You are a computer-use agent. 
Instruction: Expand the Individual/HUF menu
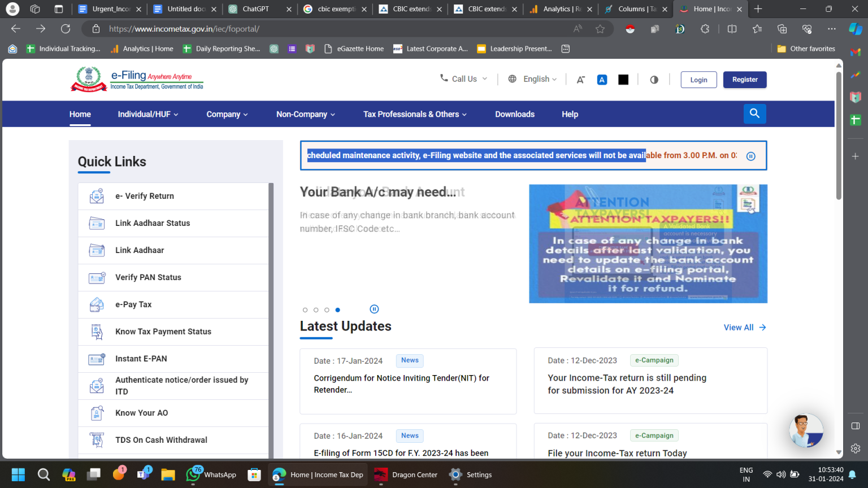tap(147, 114)
